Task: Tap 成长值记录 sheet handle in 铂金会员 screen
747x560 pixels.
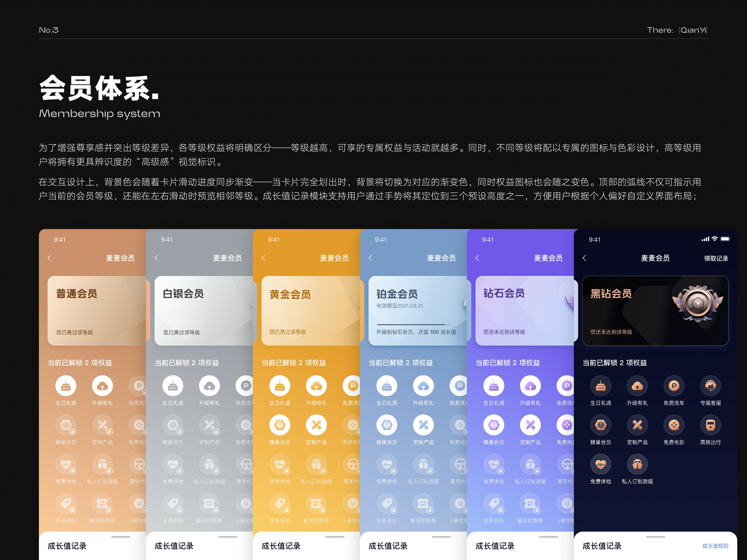Action: click(x=442, y=537)
